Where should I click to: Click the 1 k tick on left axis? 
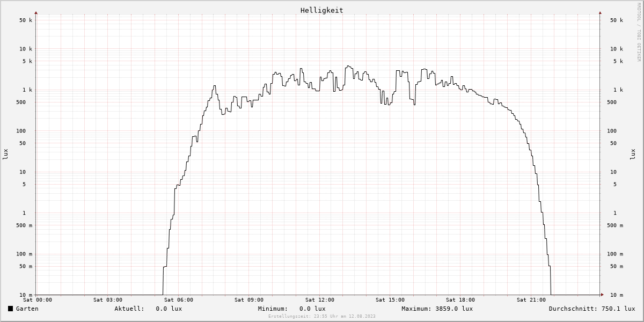click(x=27, y=90)
